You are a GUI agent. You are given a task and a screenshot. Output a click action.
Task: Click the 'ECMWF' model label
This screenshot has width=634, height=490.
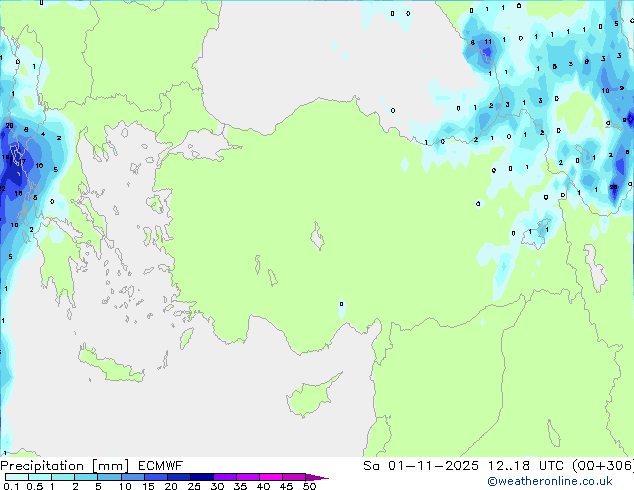point(161,466)
